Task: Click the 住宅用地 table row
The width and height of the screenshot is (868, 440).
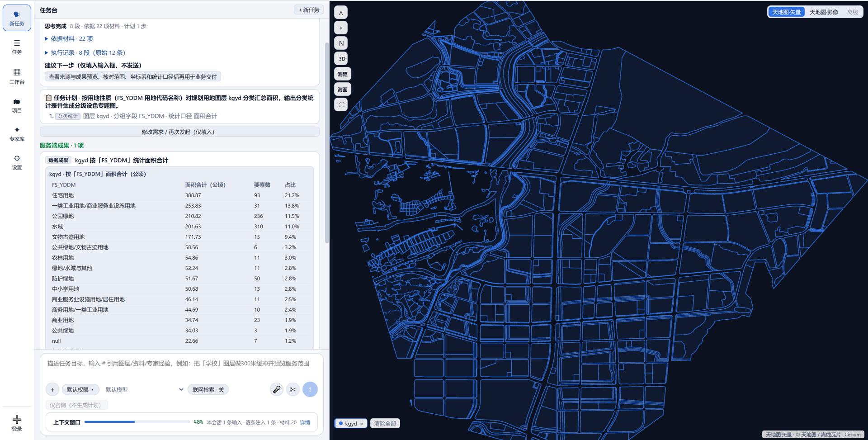Action: [x=179, y=195]
